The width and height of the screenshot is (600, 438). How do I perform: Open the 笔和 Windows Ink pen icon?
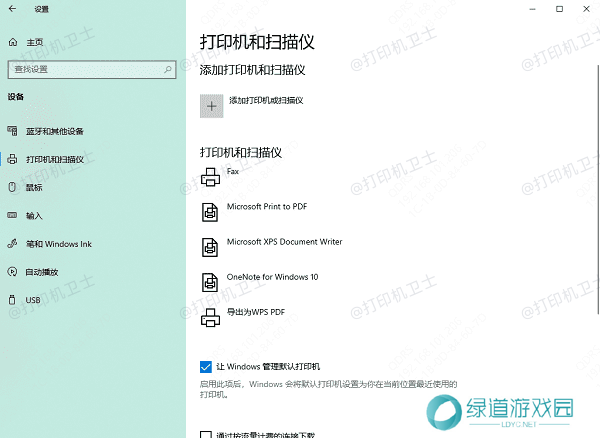pyautogui.click(x=12, y=243)
